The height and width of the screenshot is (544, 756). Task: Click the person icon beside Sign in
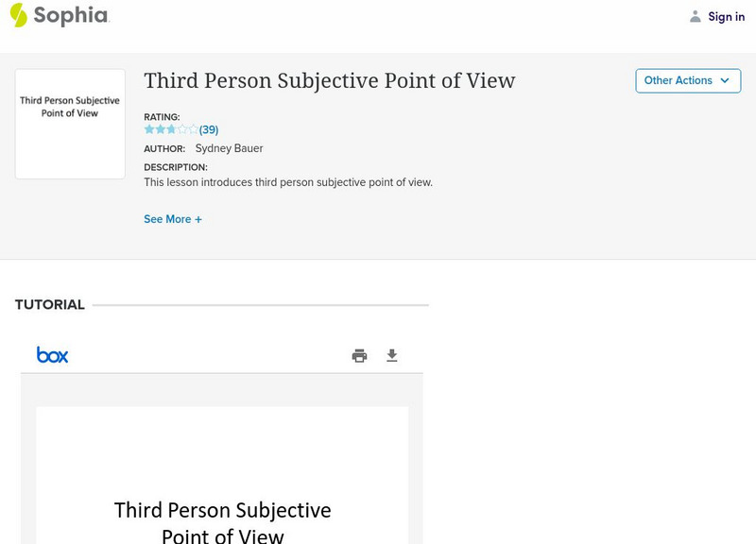tap(696, 16)
